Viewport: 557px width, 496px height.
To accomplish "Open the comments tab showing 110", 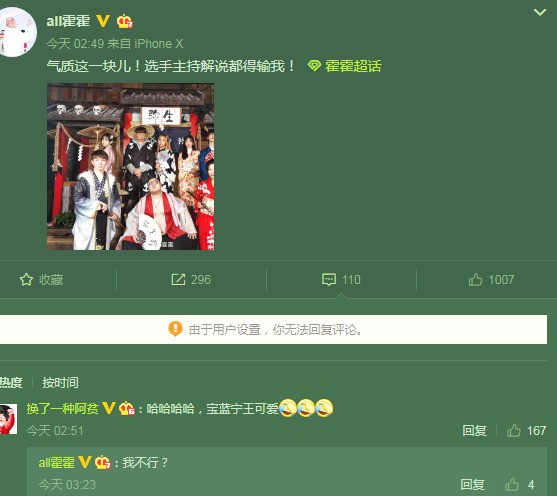I will point(341,280).
